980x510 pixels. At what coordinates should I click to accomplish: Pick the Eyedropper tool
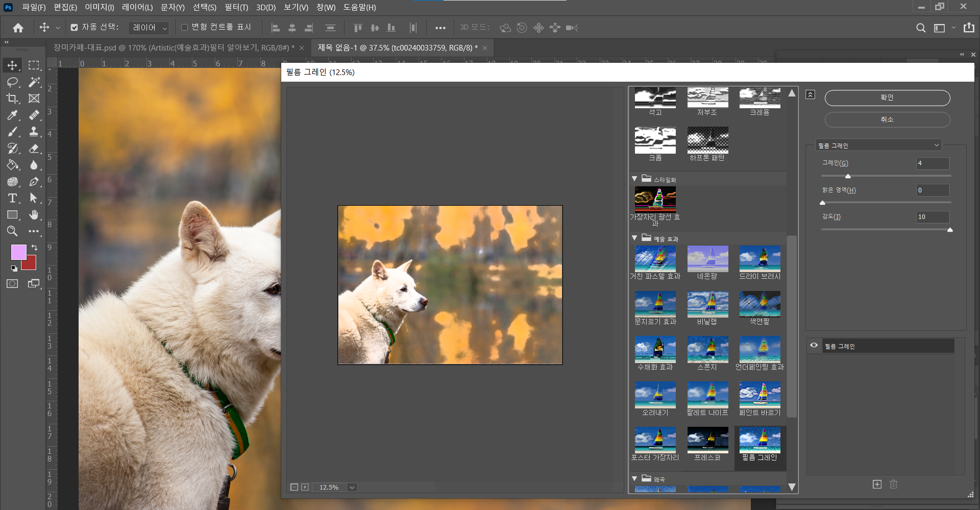(13, 115)
